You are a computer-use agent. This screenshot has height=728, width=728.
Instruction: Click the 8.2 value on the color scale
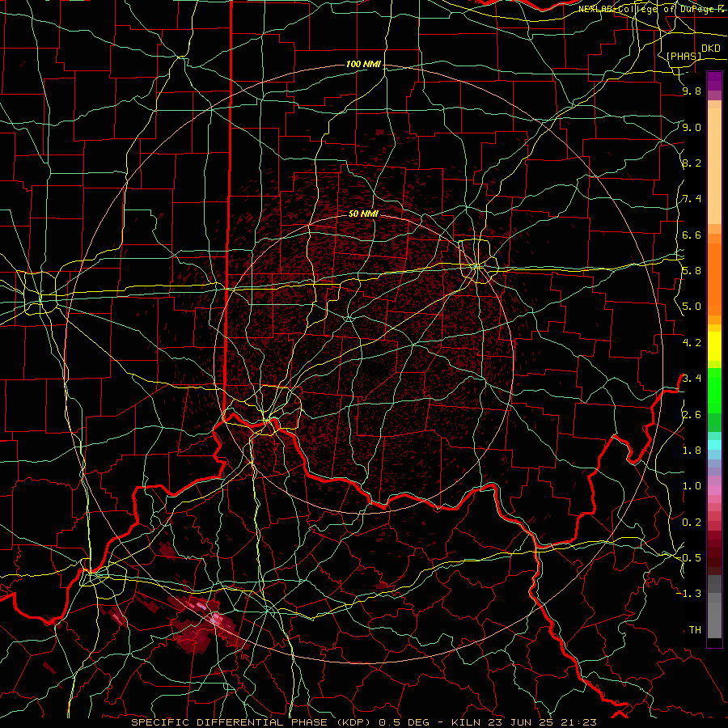[x=692, y=163]
